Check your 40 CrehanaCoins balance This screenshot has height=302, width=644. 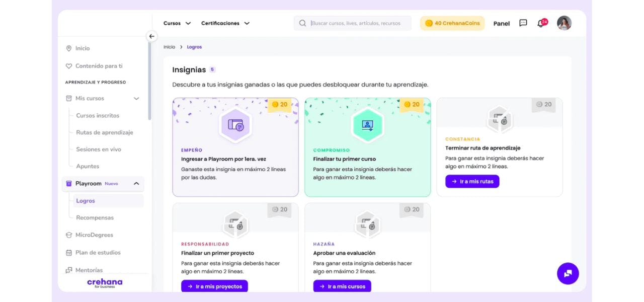pos(452,23)
